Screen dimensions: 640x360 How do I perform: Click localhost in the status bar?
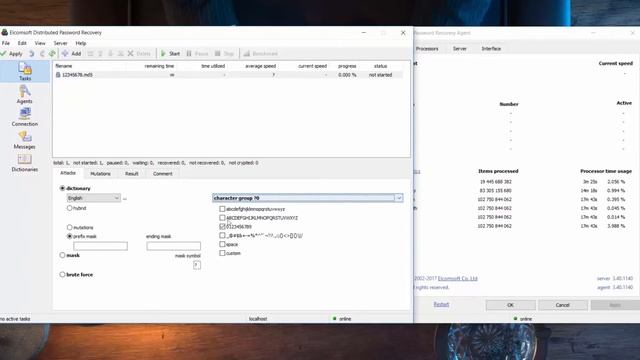point(258,318)
